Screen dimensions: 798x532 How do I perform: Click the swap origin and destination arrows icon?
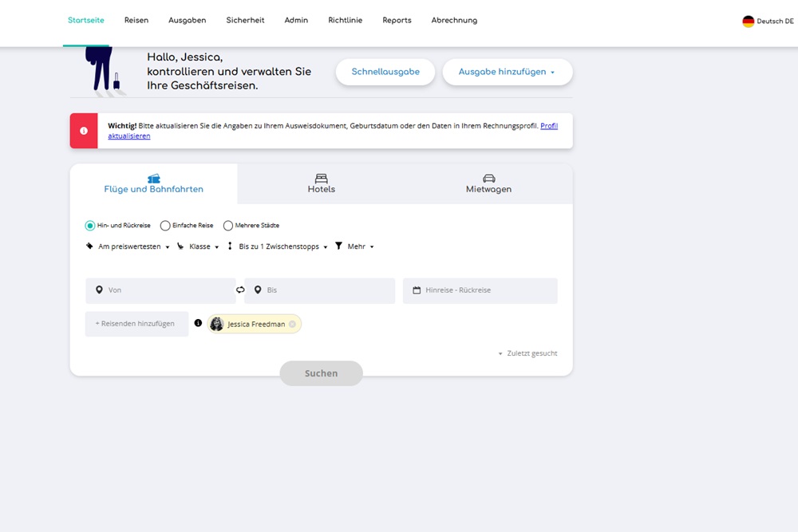coord(240,290)
